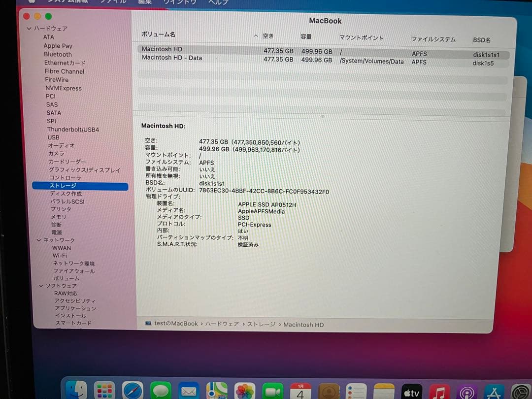The height and width of the screenshot is (399, 532).
Task: Select Bluetooth in the sidebar
Action: coord(58,54)
